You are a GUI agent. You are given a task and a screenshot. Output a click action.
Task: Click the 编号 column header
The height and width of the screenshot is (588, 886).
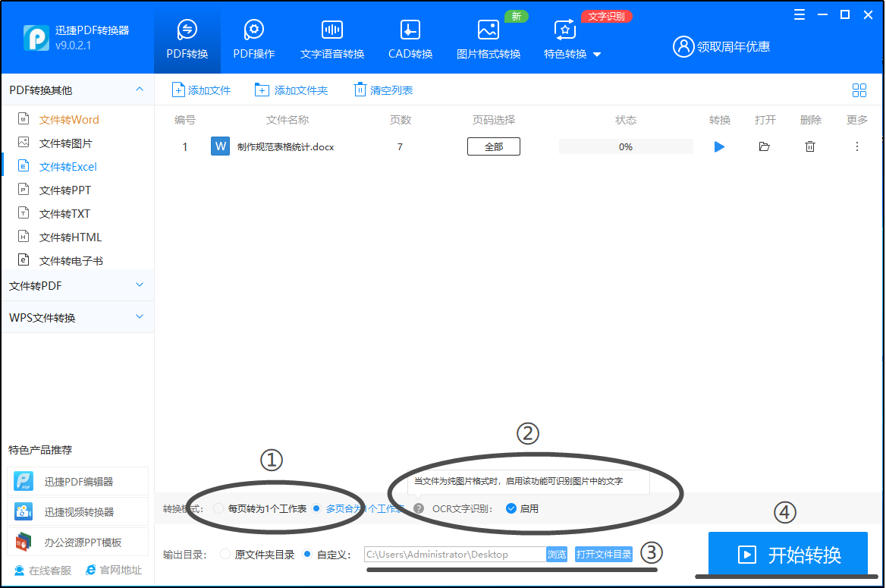(x=185, y=120)
